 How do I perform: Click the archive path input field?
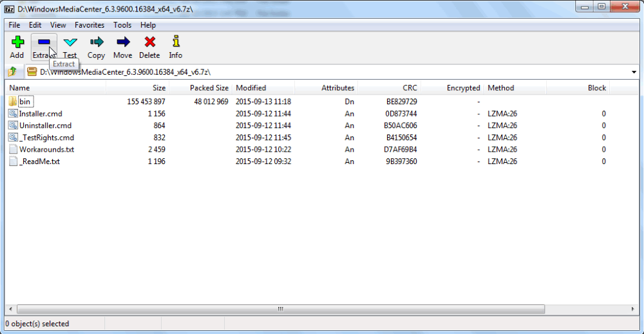pos(333,72)
